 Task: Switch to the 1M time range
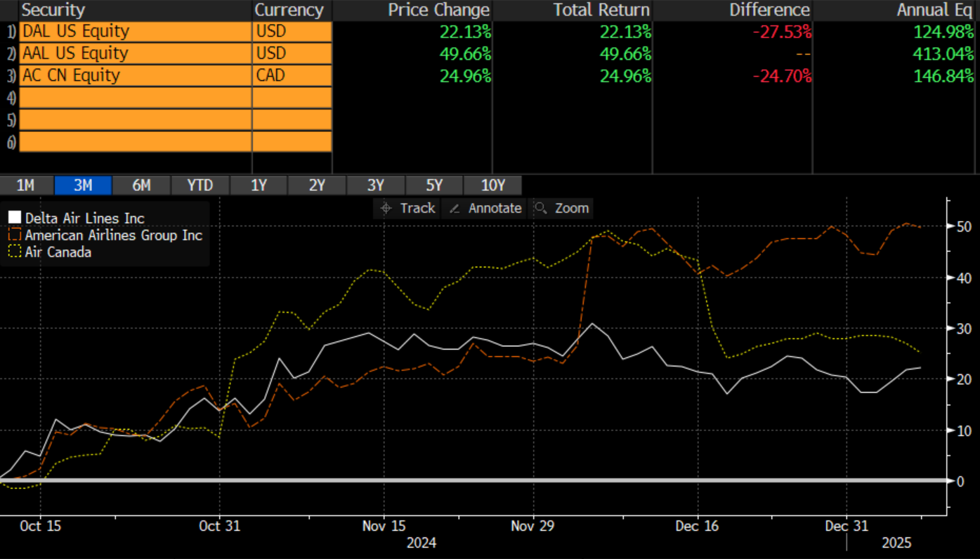pyautogui.click(x=25, y=185)
